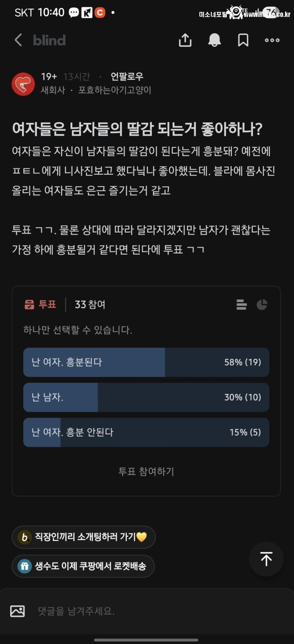This screenshot has height=644, width=294.
Task: Select poll option '난 여자. 흥분 안된다'
Action: click(x=146, y=432)
